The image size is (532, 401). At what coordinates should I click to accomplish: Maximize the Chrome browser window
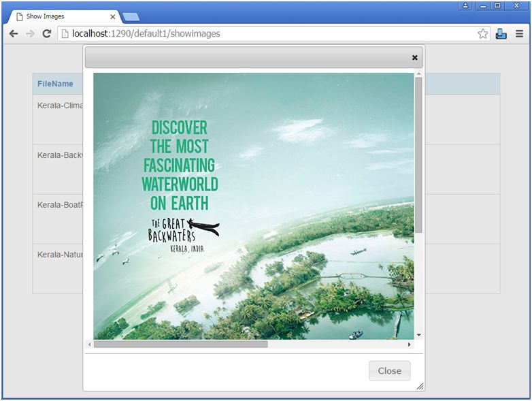[497, 5]
